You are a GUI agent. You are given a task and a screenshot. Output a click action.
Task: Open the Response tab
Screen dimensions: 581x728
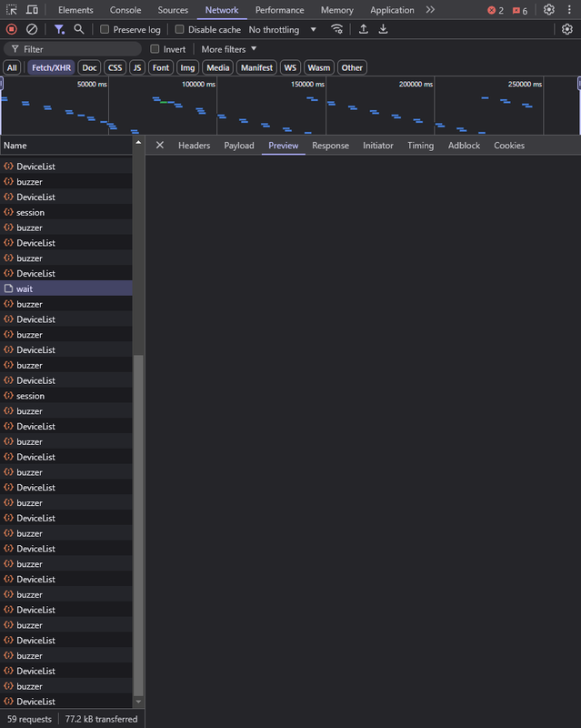330,146
